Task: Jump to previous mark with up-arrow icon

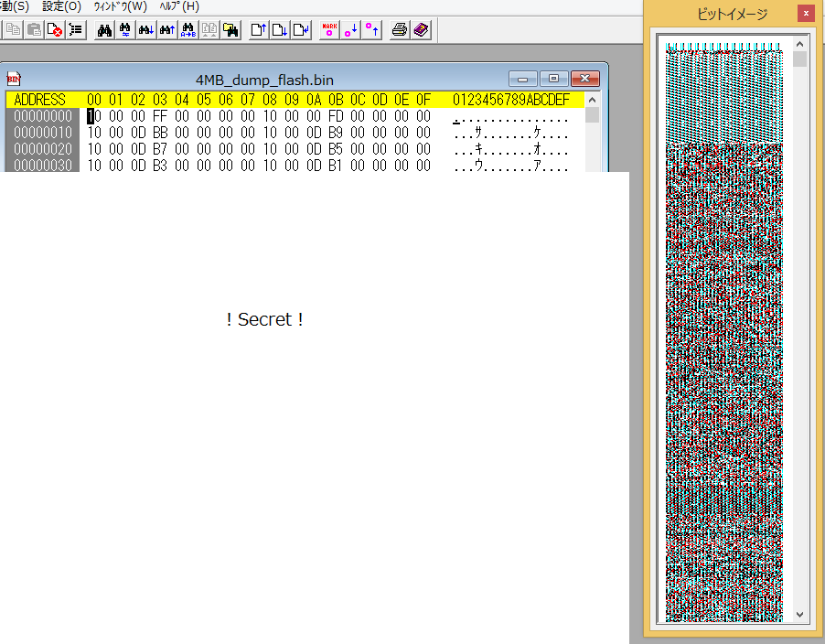Action: pyautogui.click(x=371, y=30)
